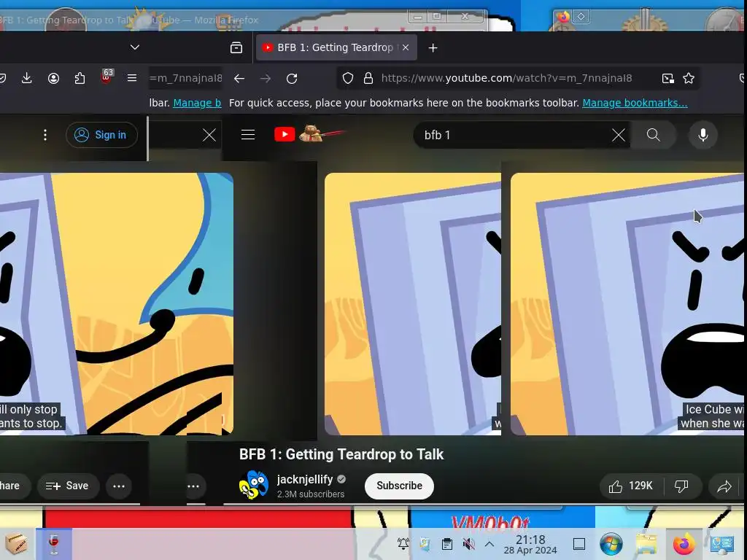Start voice search with microphone

tap(703, 135)
